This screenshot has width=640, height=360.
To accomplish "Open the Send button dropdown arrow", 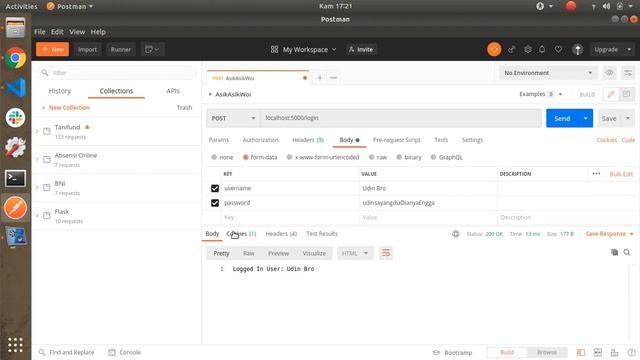I will (x=586, y=118).
